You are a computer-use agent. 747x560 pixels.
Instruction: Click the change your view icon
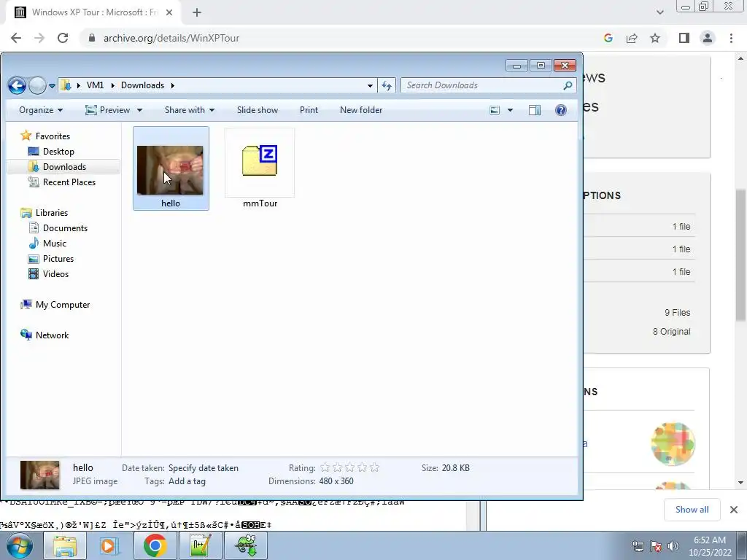pos(495,110)
